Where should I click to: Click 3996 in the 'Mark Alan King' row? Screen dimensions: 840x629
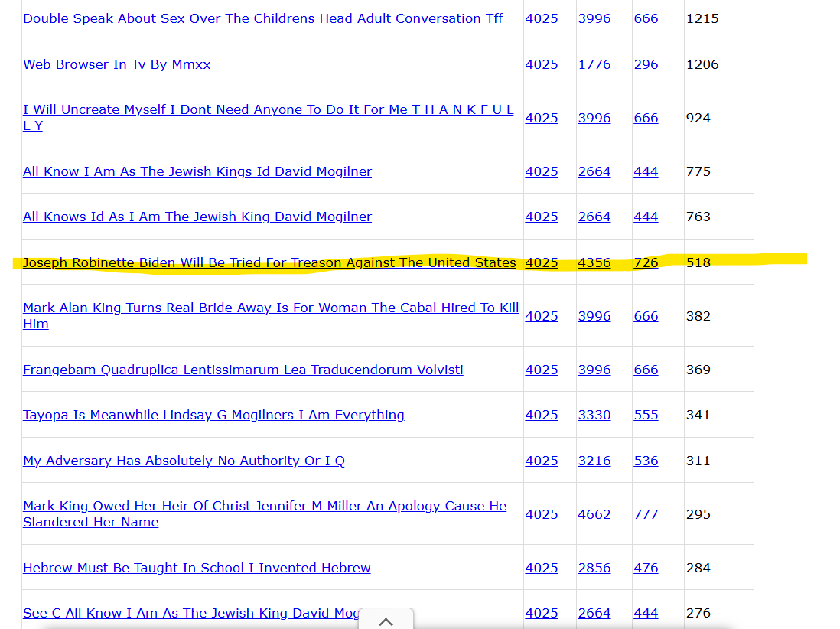pyautogui.click(x=594, y=316)
